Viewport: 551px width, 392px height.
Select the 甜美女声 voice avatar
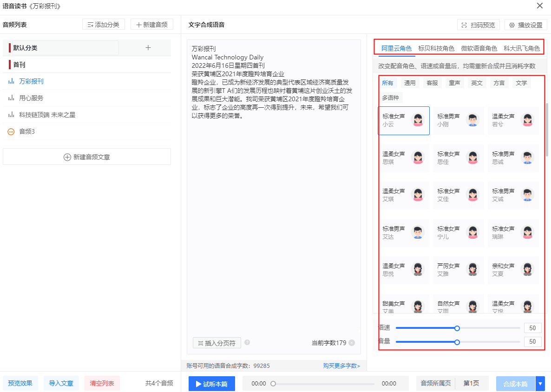click(418, 306)
